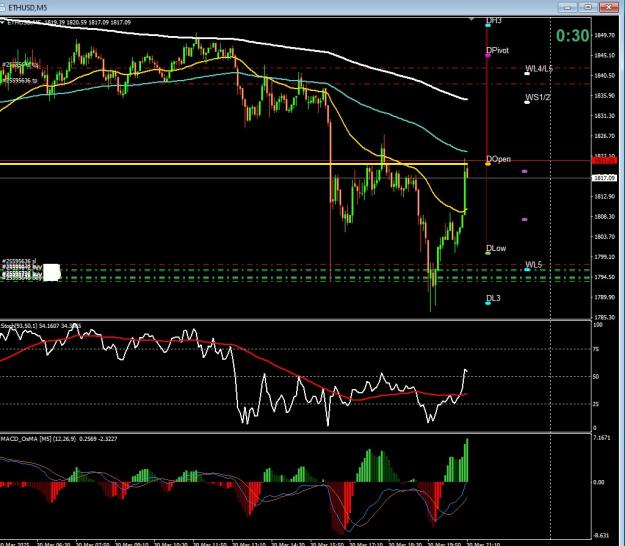Click the order #25595636 sl label

click(19, 261)
